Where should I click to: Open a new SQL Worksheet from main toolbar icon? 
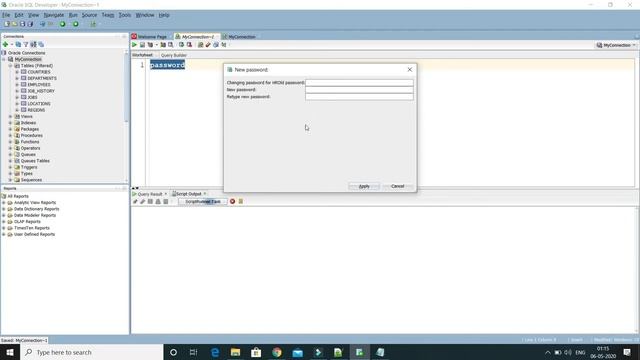coord(93,24)
